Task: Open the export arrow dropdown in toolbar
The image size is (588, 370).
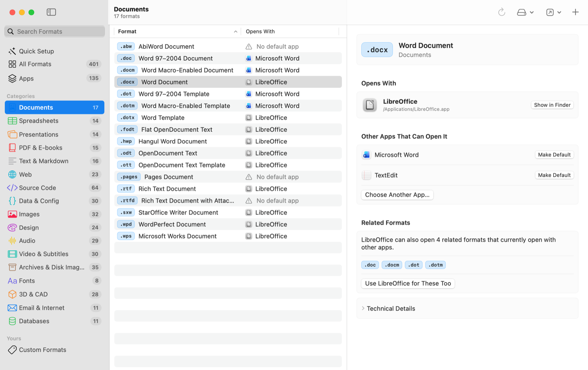Action: (x=553, y=12)
